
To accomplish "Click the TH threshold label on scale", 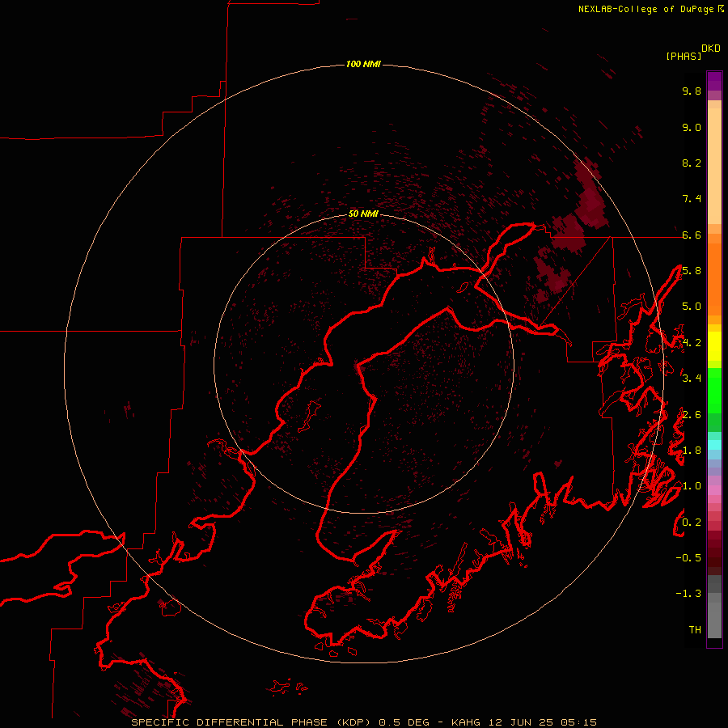I will (x=695, y=630).
